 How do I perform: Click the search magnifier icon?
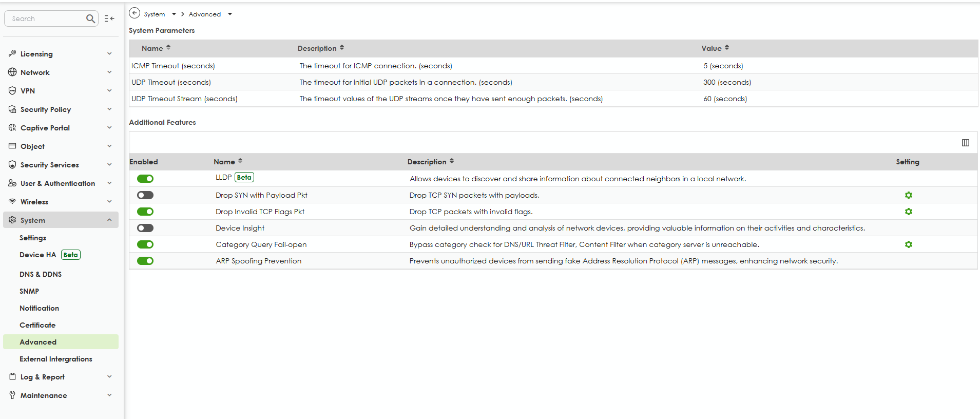[90, 19]
